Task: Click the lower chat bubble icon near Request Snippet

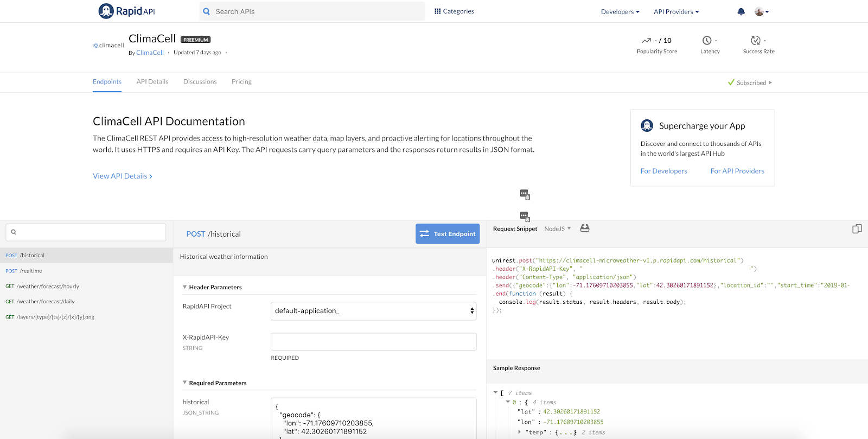Action: pyautogui.click(x=525, y=217)
